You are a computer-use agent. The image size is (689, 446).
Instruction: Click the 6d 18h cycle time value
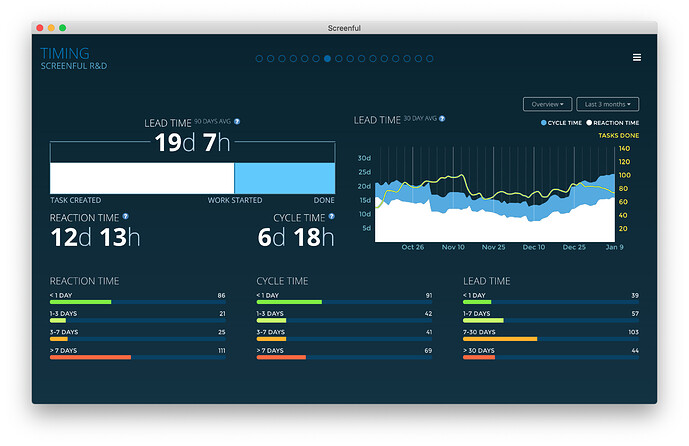(296, 237)
